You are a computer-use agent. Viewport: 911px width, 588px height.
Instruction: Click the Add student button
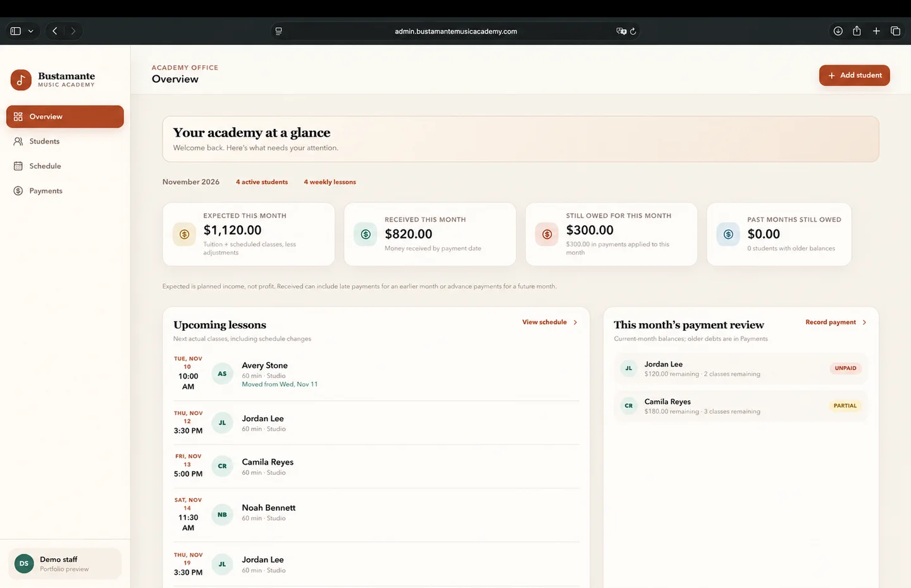[854, 75]
